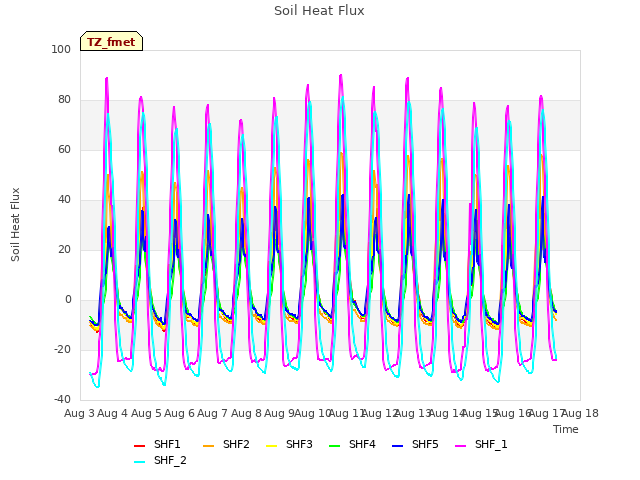Click the 40 y-axis tick label
640x480 pixels.
pyautogui.click(x=64, y=200)
